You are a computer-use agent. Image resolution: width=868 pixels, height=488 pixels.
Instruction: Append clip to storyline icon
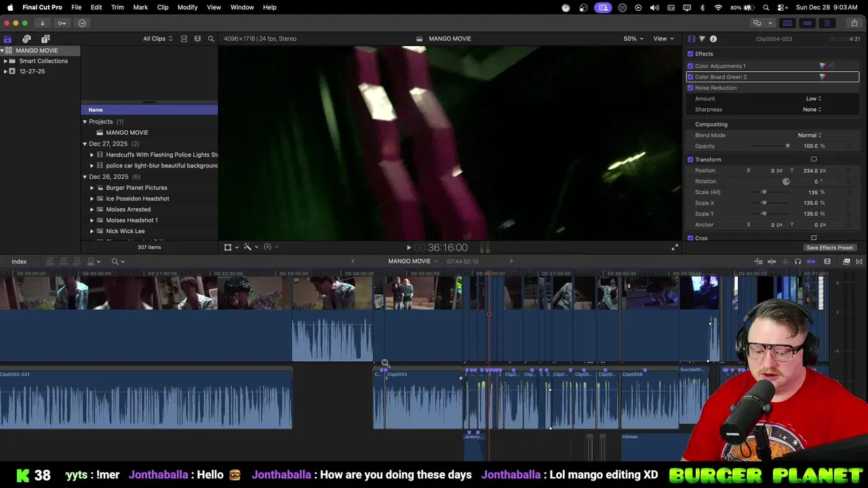tap(77, 262)
